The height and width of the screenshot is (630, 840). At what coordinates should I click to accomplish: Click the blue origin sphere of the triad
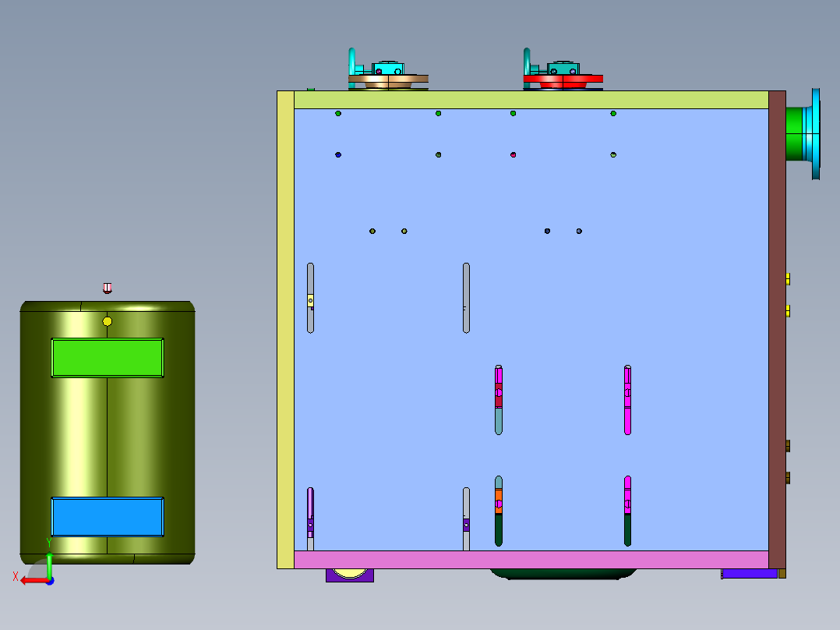(50, 581)
